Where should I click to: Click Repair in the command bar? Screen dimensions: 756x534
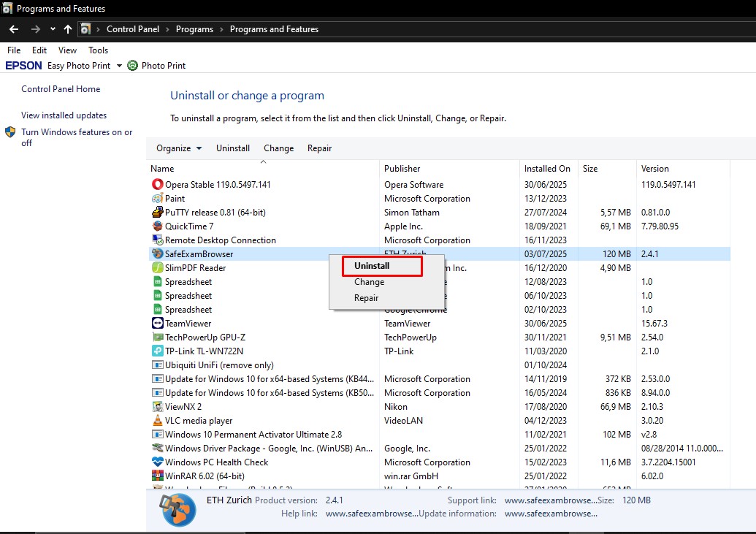320,148
